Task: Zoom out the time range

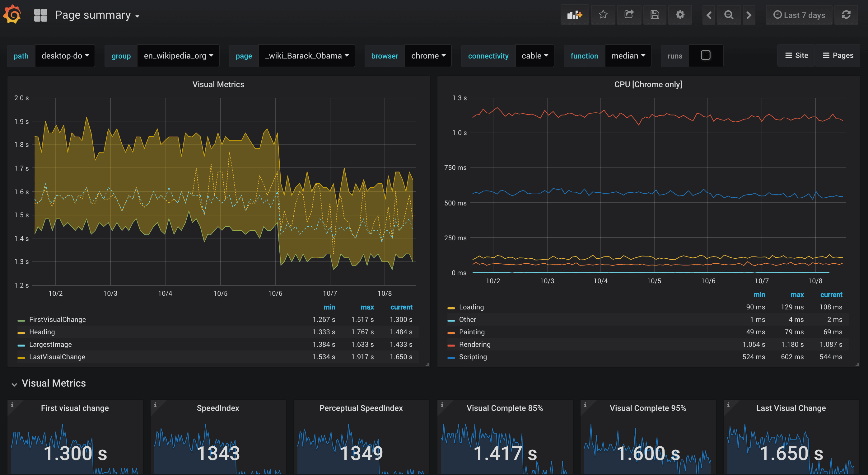Action: pyautogui.click(x=729, y=15)
